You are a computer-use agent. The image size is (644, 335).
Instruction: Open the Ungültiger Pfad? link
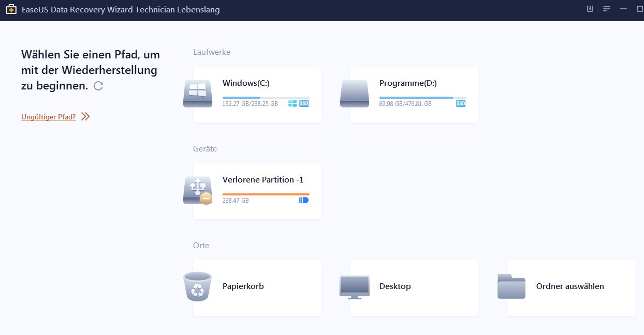click(49, 117)
